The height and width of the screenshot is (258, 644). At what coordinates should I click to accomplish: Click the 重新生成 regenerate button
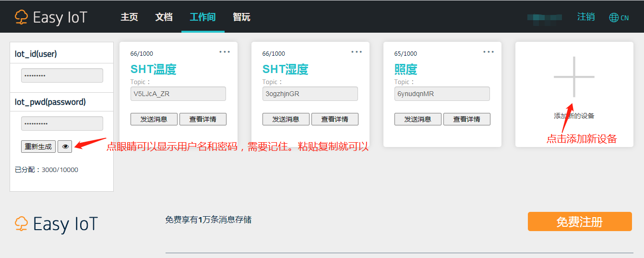[x=38, y=147]
